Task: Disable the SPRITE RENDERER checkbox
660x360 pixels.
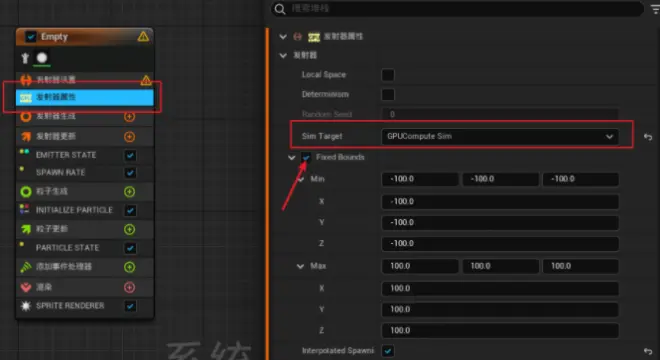Action: 130,306
